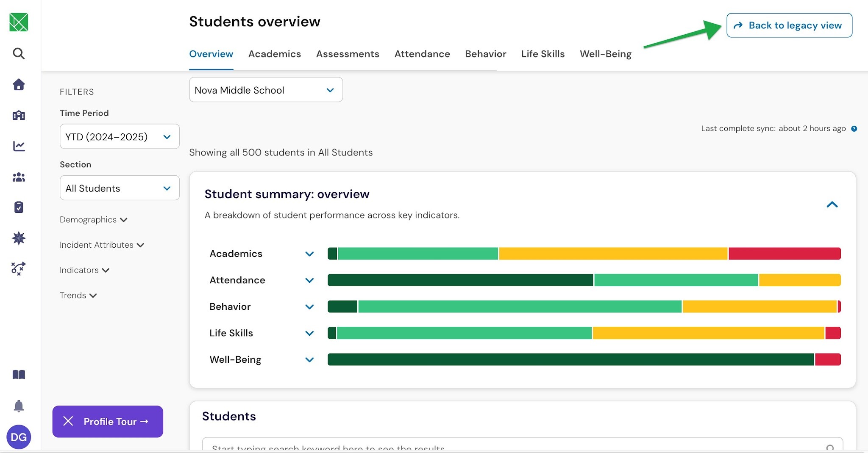This screenshot has height=453, width=868.
Task: Click the dark green Attendance bar segment
Action: [x=460, y=280]
